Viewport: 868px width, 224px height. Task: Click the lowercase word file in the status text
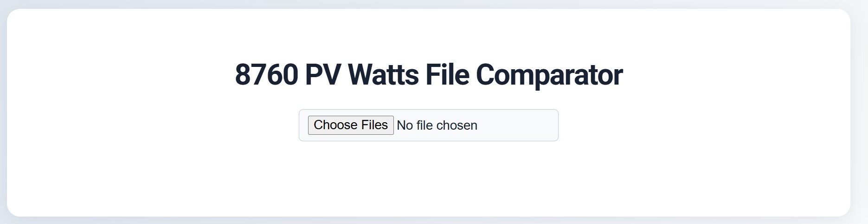click(x=424, y=125)
